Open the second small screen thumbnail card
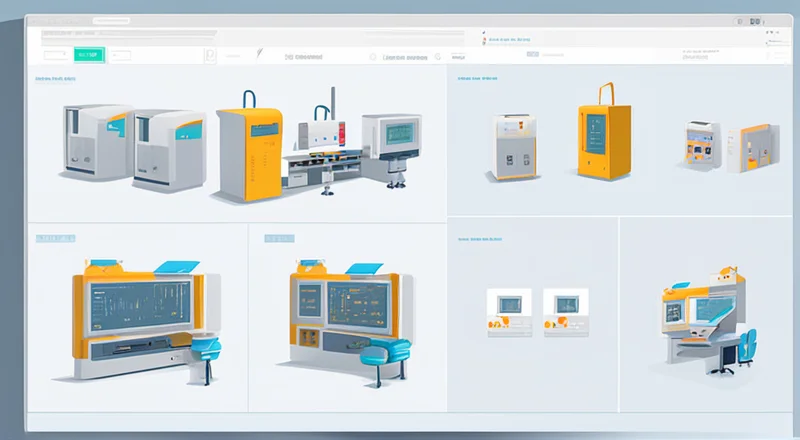Viewport: 800px width, 440px height. tap(564, 309)
